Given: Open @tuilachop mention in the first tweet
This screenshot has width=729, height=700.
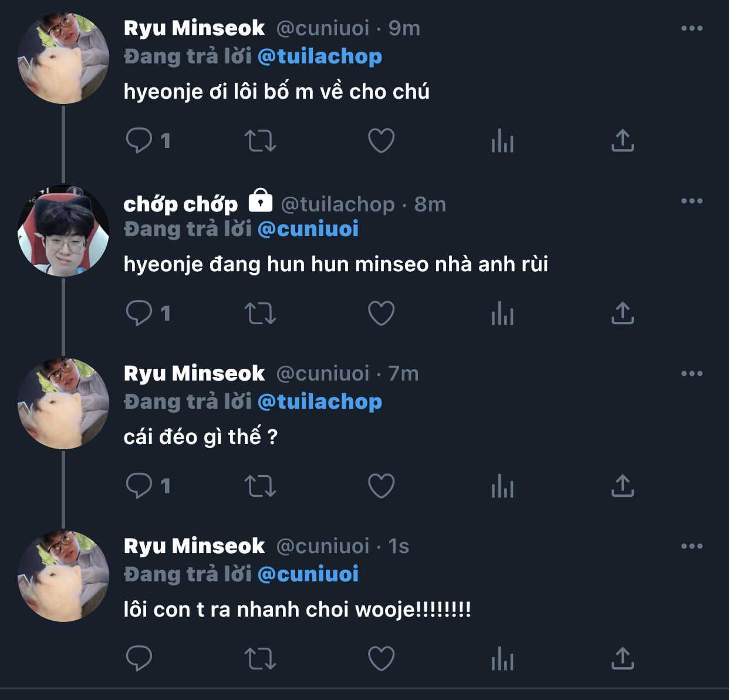Looking at the screenshot, I should (319, 56).
